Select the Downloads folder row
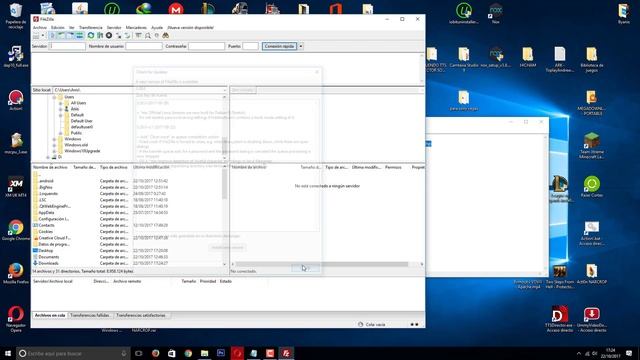 click(x=127, y=263)
